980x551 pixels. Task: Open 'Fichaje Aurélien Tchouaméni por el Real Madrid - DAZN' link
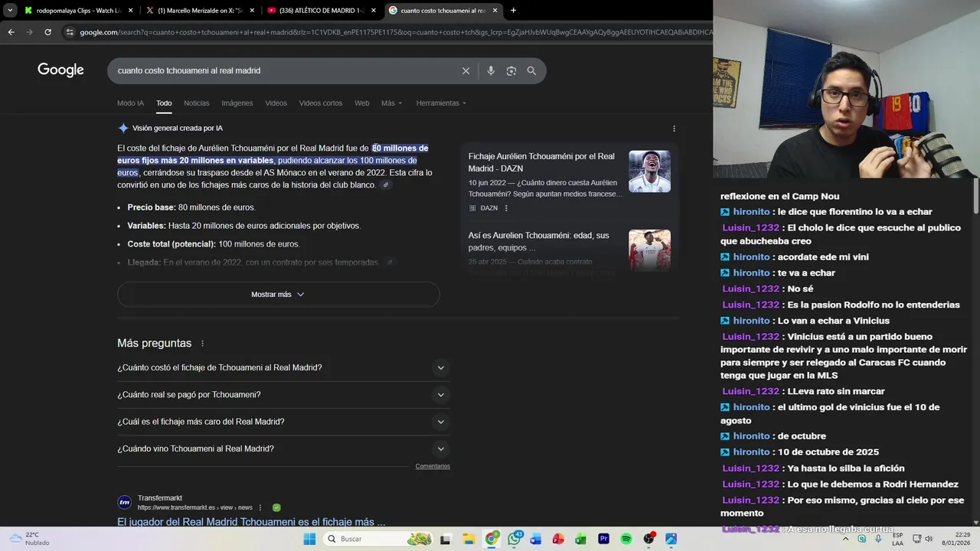(x=541, y=162)
